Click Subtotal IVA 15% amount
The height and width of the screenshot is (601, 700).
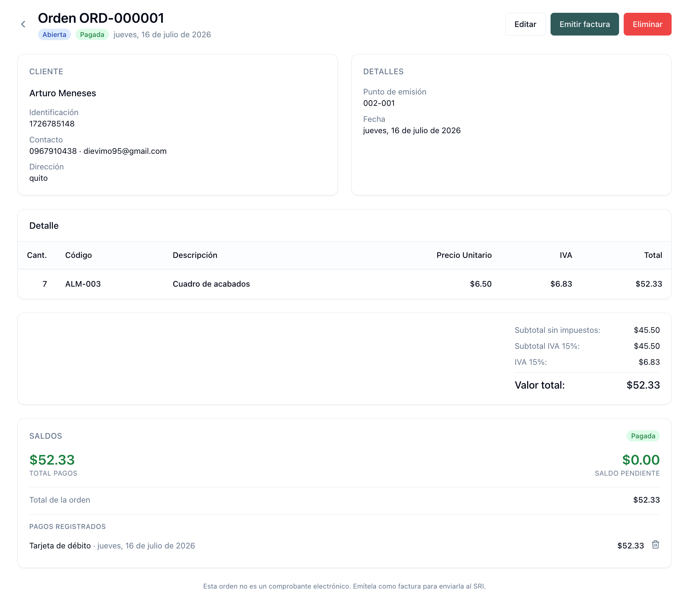647,346
